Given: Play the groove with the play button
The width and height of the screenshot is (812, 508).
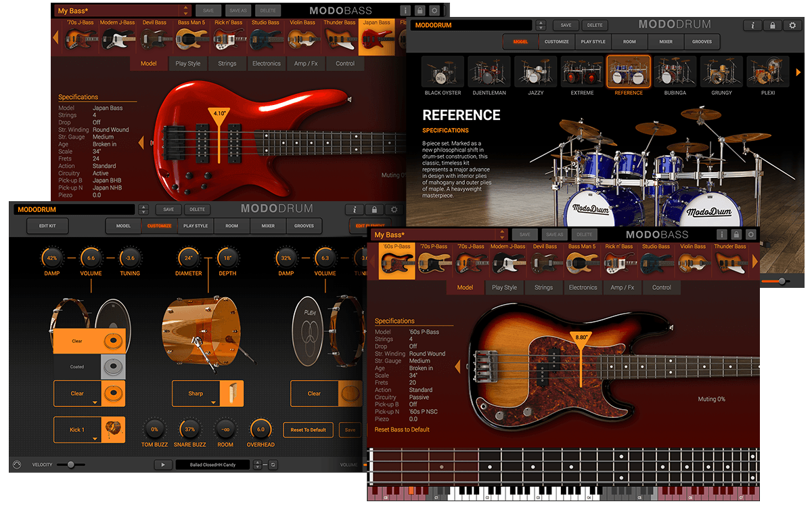Looking at the screenshot, I should (x=162, y=465).
